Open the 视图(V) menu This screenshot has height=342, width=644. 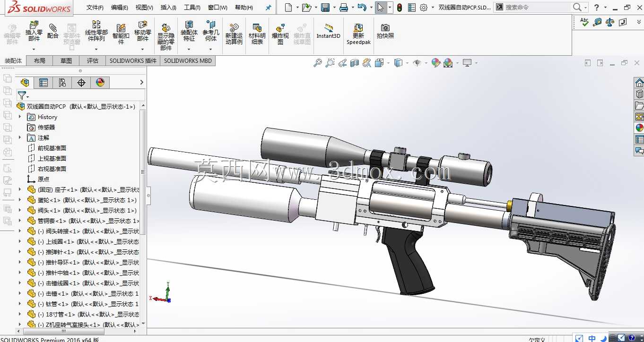tap(144, 8)
